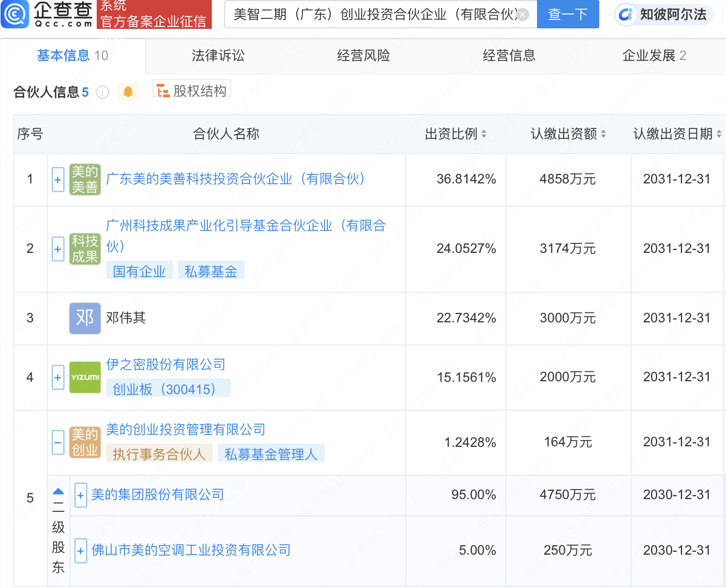The image size is (726, 588).
Task: Click the 164万元 amount cell
Action: pos(568,442)
